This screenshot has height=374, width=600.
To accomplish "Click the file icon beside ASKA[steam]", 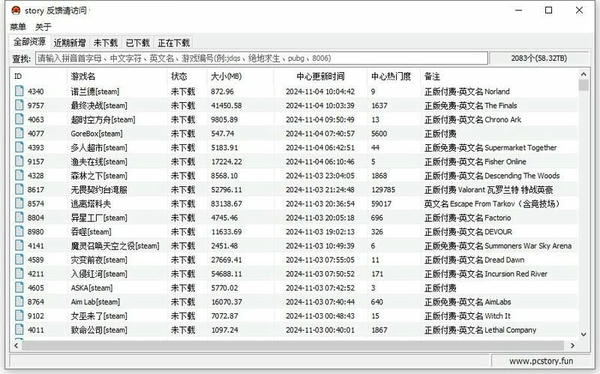I will (x=19, y=287).
